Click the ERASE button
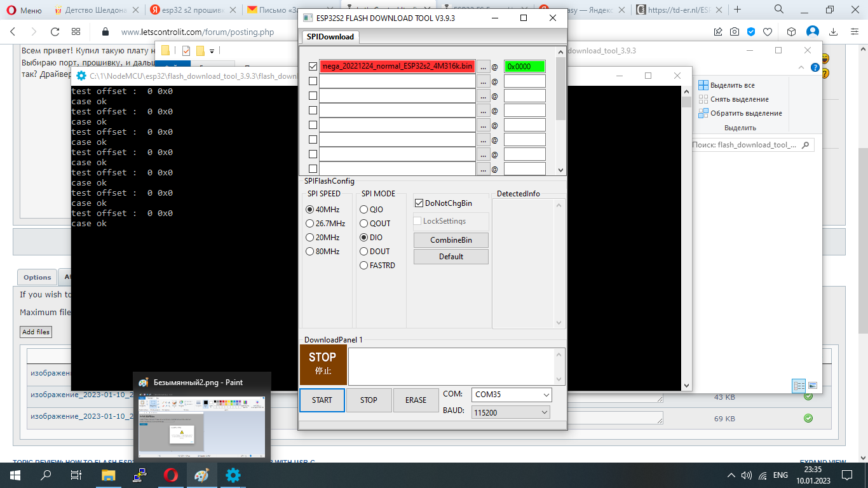Image resolution: width=868 pixels, height=488 pixels. pos(416,400)
